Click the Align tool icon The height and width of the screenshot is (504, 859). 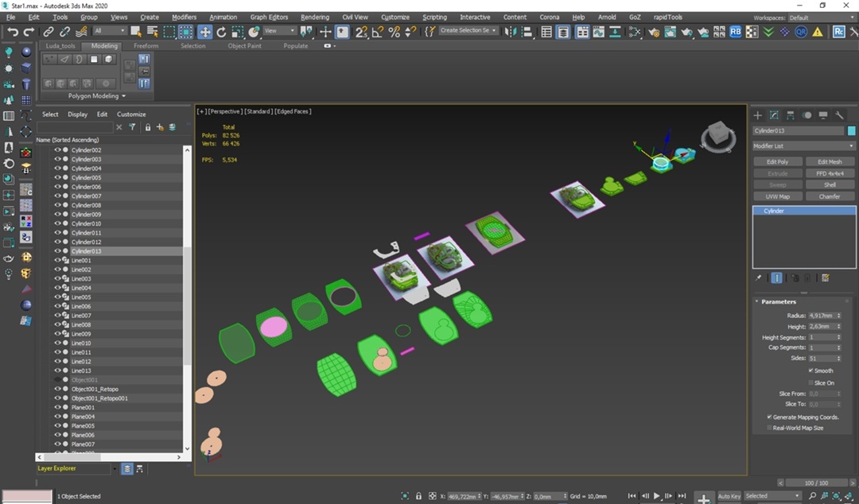tap(527, 32)
